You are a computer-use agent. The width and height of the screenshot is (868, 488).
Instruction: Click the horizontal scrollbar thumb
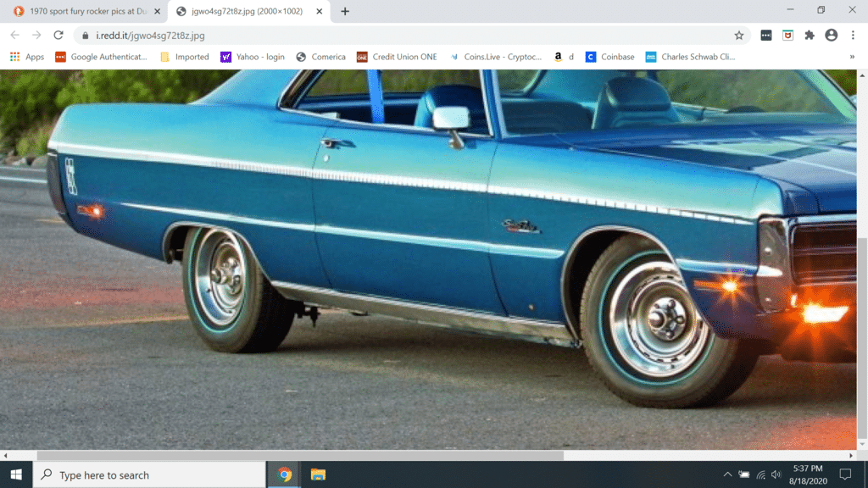299,456
